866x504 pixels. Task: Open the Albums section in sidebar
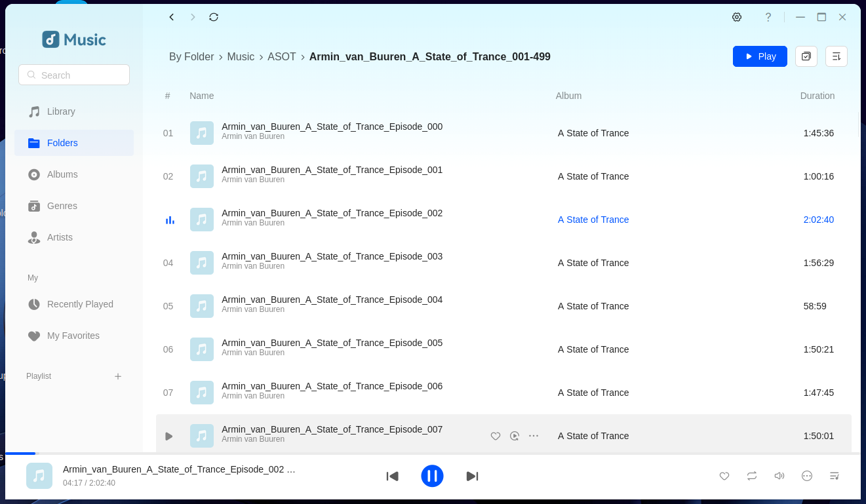click(x=62, y=174)
